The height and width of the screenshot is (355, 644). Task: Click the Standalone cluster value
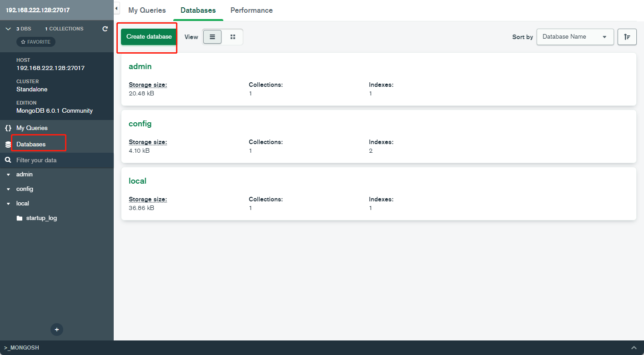32,90
